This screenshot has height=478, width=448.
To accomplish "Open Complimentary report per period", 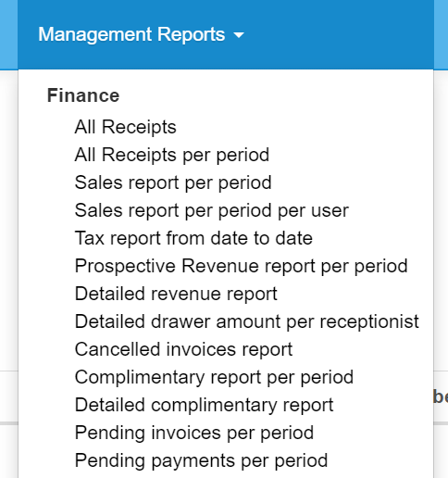I will (214, 377).
